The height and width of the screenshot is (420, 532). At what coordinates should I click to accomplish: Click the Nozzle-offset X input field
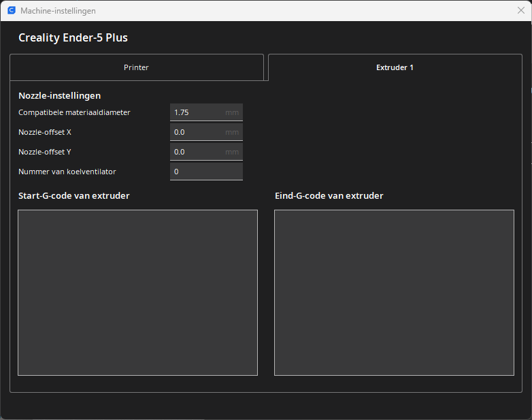[206, 132]
